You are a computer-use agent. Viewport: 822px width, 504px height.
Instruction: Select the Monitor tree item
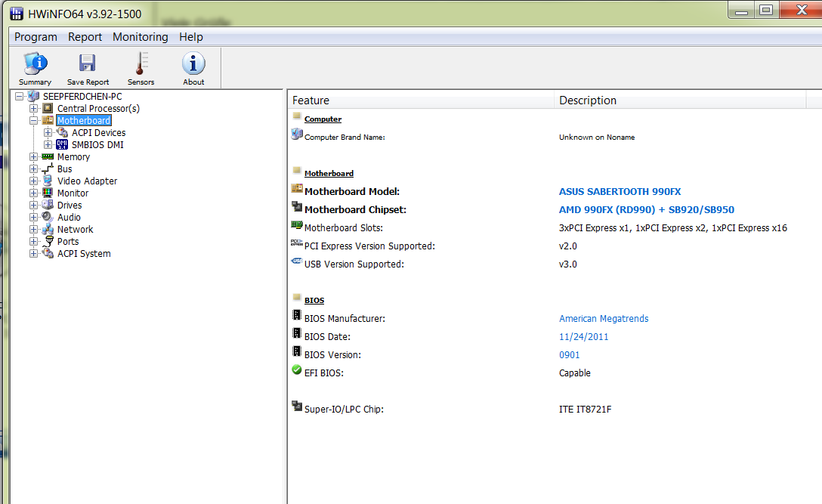tap(73, 193)
